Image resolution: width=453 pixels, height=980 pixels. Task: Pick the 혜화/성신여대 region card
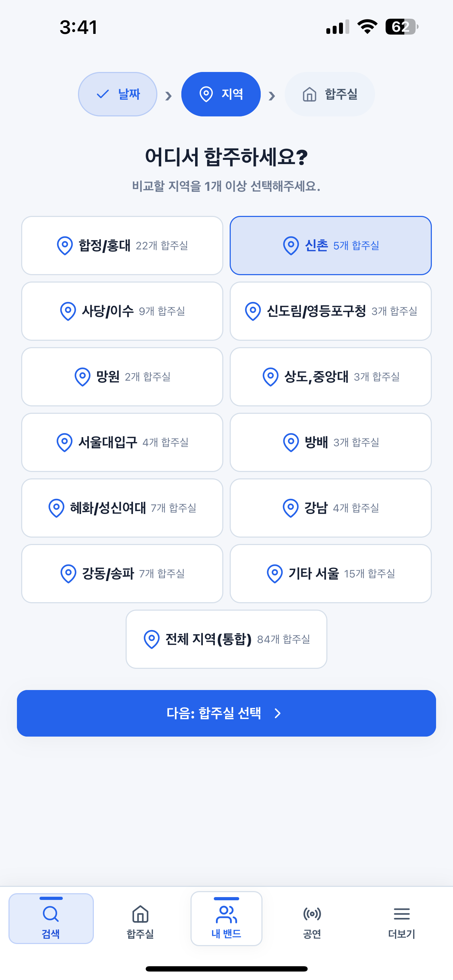(x=122, y=508)
